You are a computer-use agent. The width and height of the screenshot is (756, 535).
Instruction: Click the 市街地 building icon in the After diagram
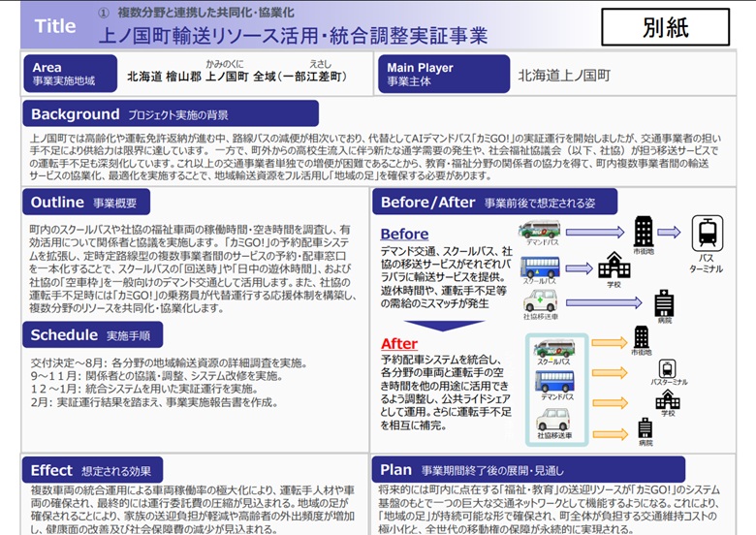click(642, 337)
